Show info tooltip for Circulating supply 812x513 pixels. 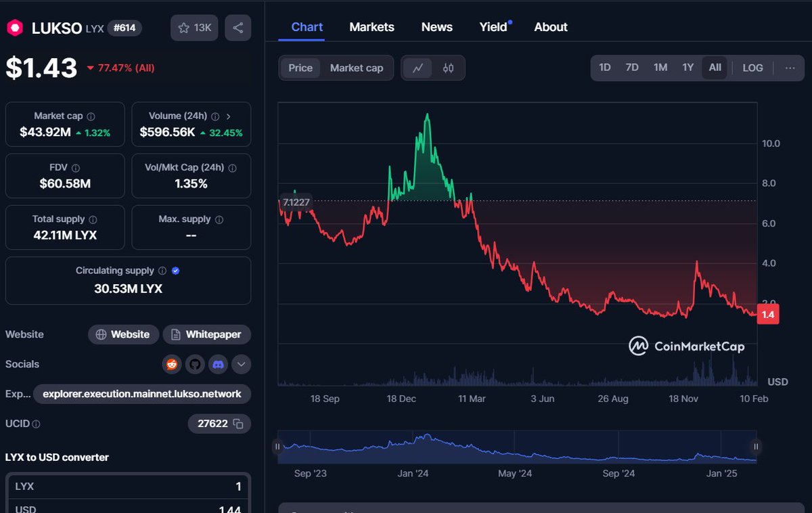pos(162,271)
